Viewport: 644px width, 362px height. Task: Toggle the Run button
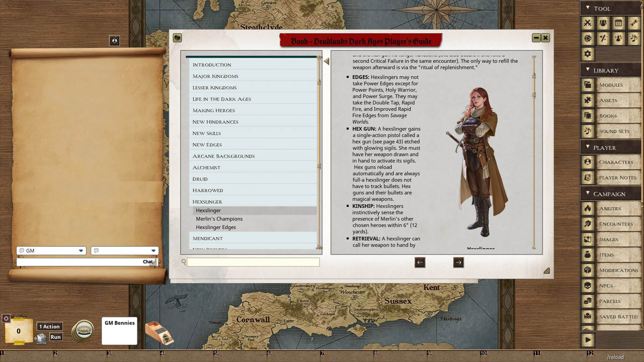[x=56, y=337]
